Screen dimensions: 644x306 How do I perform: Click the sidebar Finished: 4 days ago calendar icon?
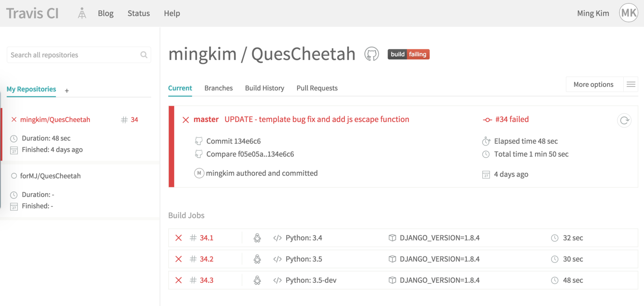pos(14,150)
